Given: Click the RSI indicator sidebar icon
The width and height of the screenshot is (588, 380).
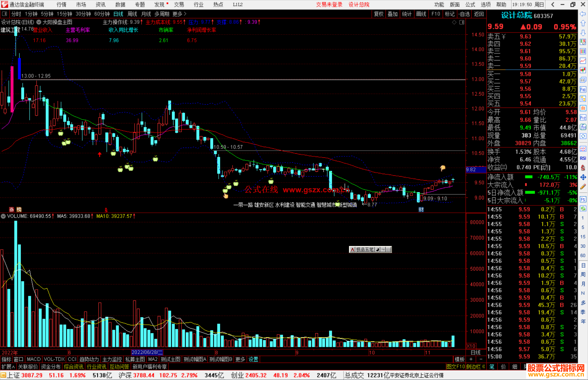Looking at the screenshot, I should click(583, 158).
